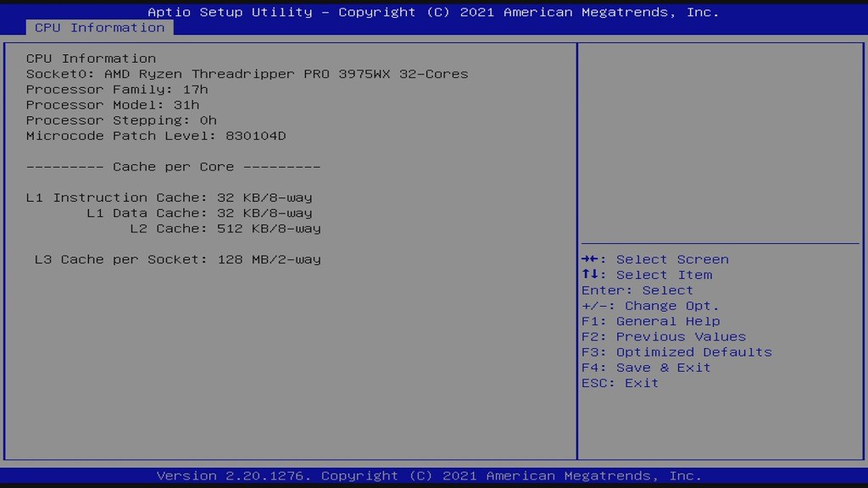Click the 'Cache per Core' section header

(173, 167)
